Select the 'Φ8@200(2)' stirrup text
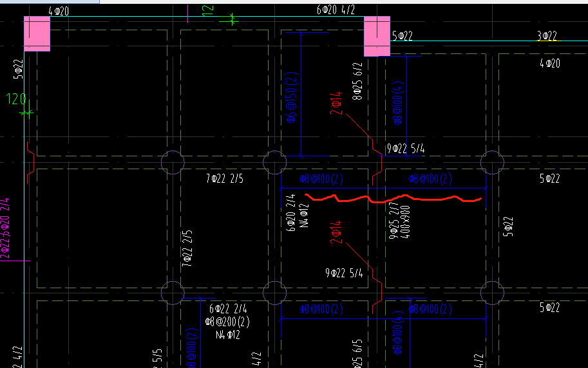This screenshot has width=588, height=368. tap(227, 322)
